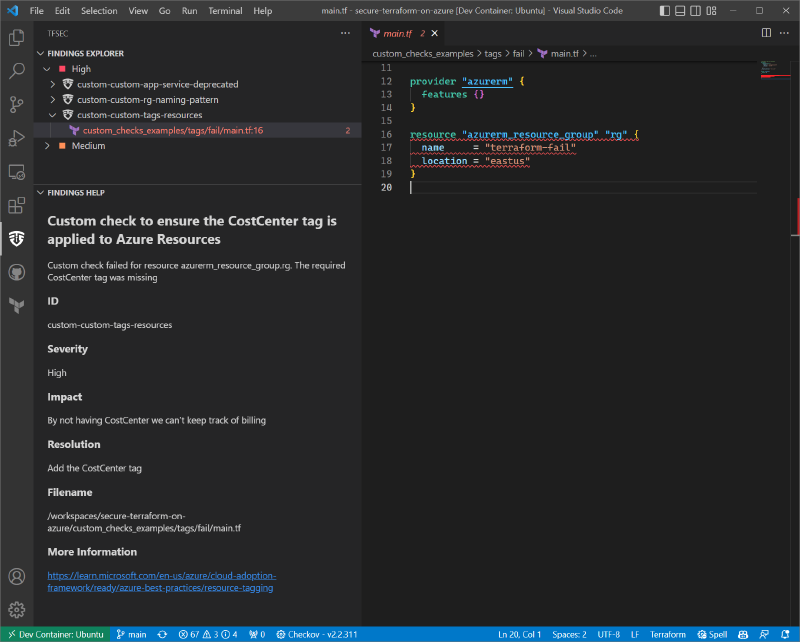Open the Search view icon
This screenshot has height=642, width=800.
tap(16, 71)
